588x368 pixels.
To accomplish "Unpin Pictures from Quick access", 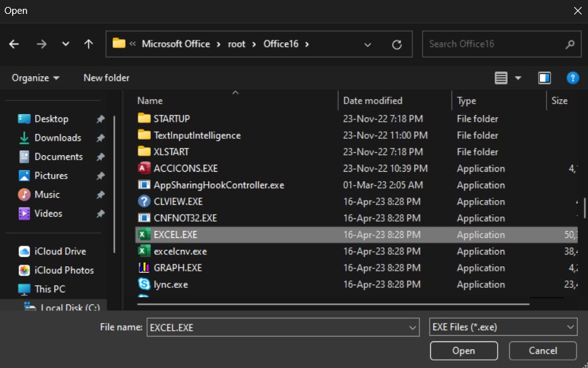I will pyautogui.click(x=101, y=175).
